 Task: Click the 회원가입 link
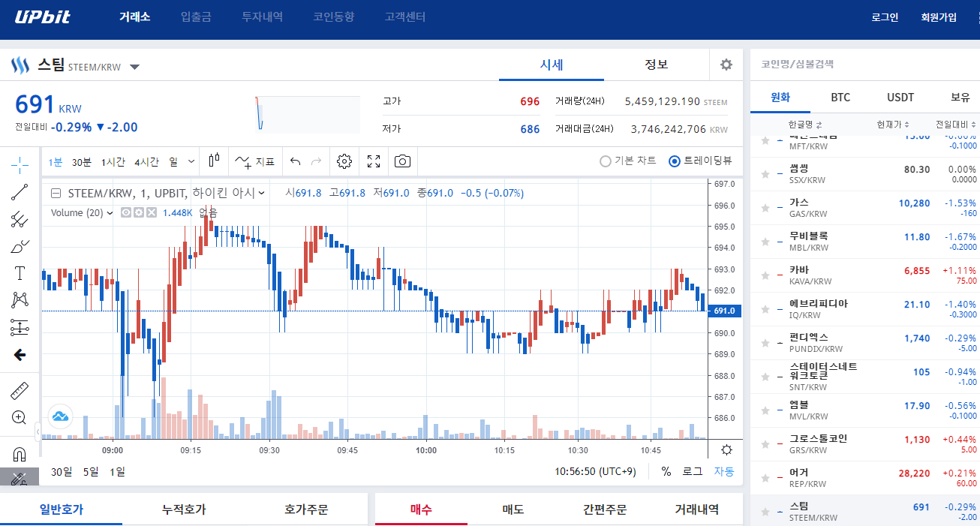coord(939,17)
